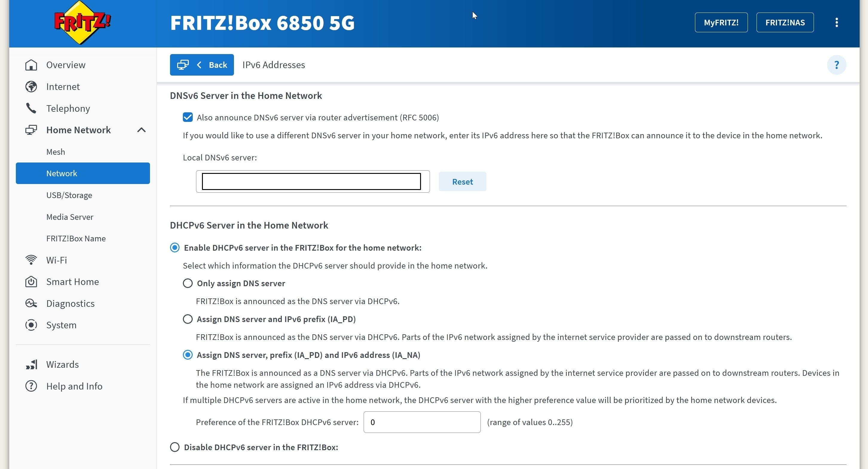
Task: Click the Wizards bars icon
Action: tap(31, 364)
